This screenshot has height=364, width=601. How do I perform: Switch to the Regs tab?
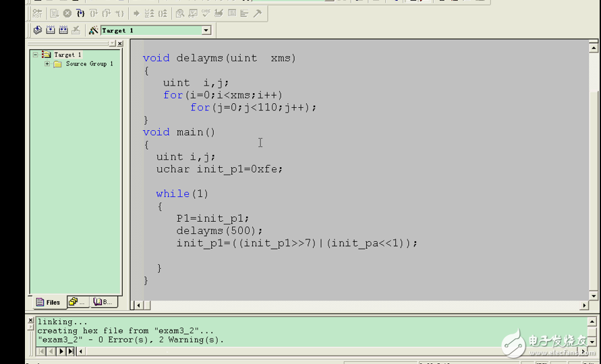77,302
